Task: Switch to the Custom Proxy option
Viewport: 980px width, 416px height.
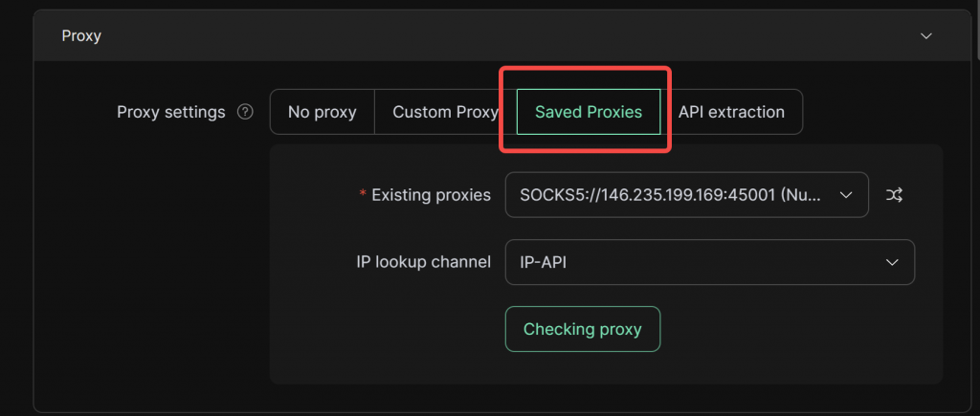Action: click(444, 112)
